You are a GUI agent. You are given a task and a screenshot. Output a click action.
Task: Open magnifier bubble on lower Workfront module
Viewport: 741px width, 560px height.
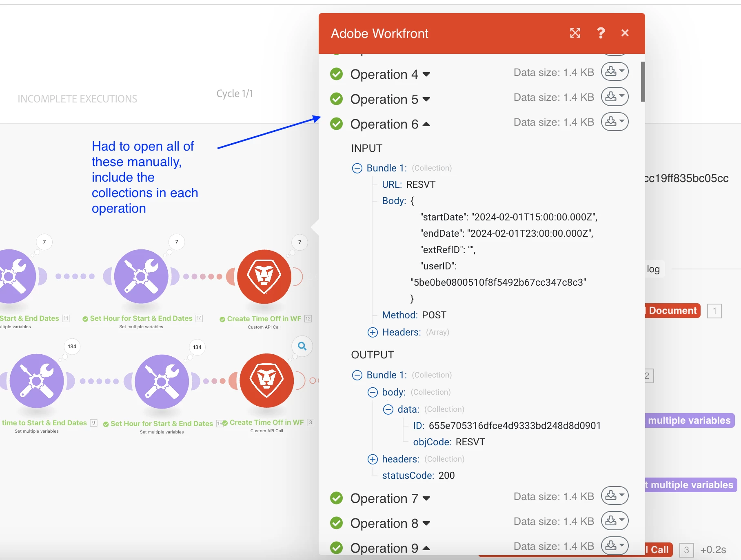pyautogui.click(x=302, y=346)
